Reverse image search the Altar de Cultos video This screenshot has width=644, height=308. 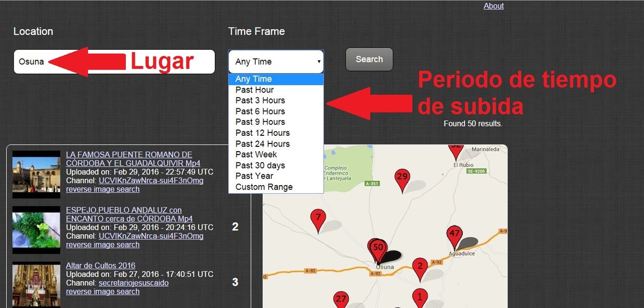tap(102, 292)
